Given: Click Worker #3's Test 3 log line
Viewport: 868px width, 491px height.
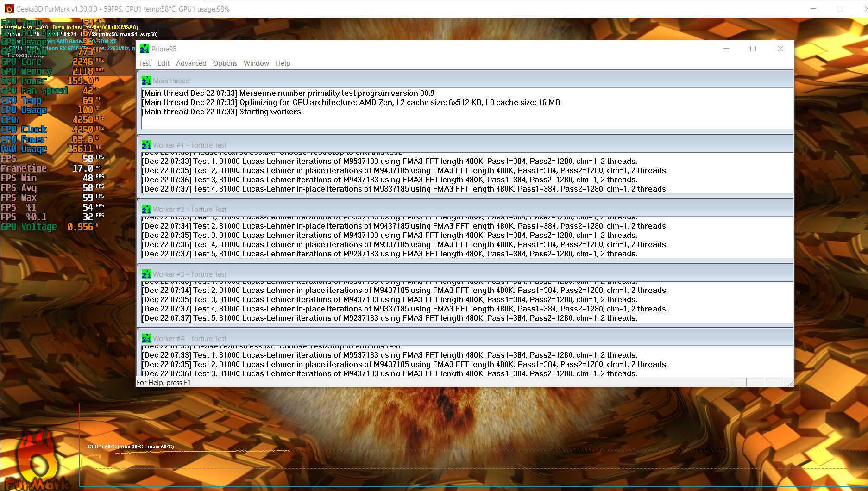Looking at the screenshot, I should [390, 299].
